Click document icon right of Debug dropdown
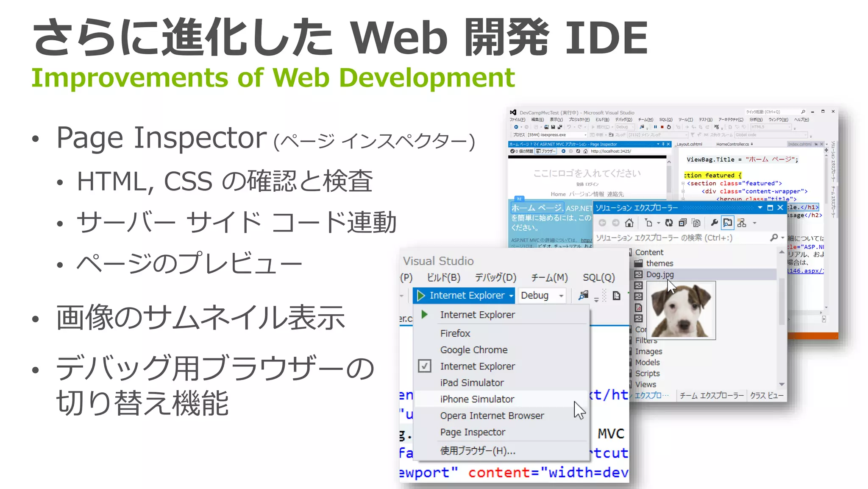 617,295
